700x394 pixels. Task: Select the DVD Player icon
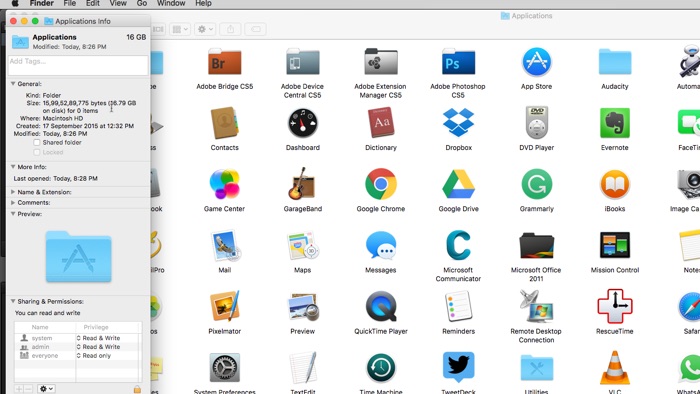point(537,123)
